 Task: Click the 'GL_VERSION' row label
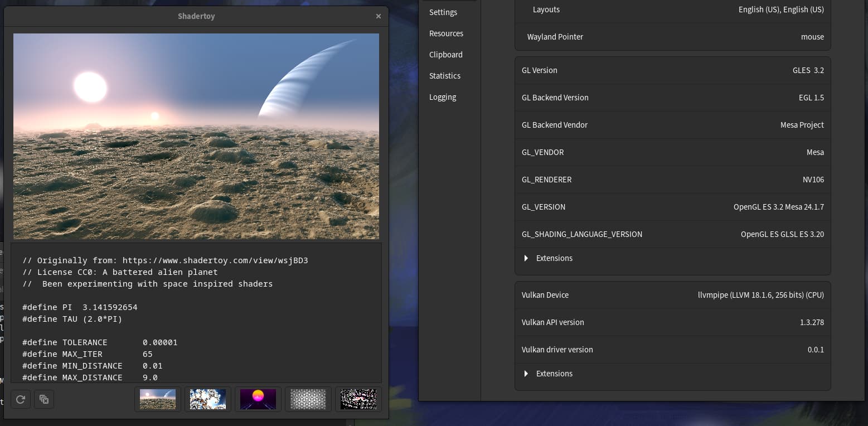[544, 207]
